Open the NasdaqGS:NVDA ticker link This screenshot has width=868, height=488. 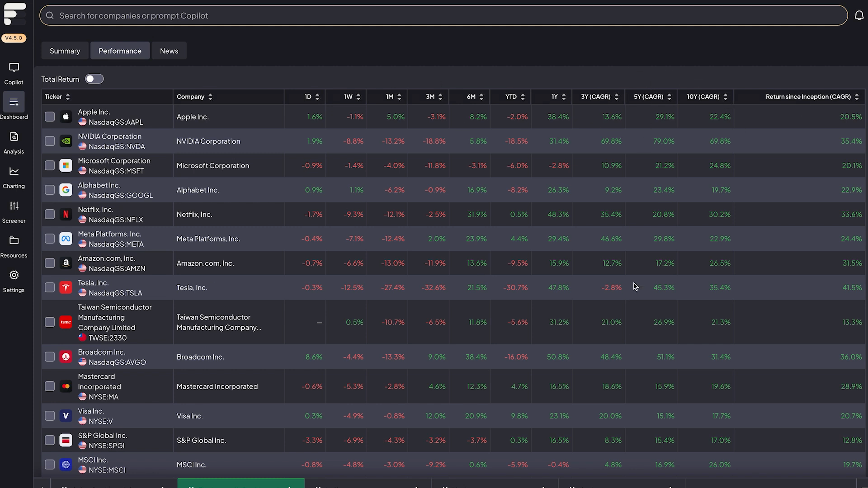[x=117, y=147]
